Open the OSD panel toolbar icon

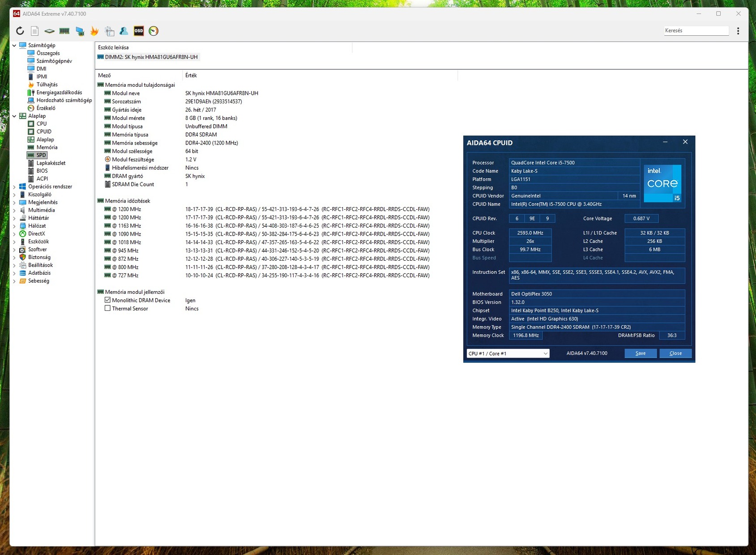click(139, 31)
